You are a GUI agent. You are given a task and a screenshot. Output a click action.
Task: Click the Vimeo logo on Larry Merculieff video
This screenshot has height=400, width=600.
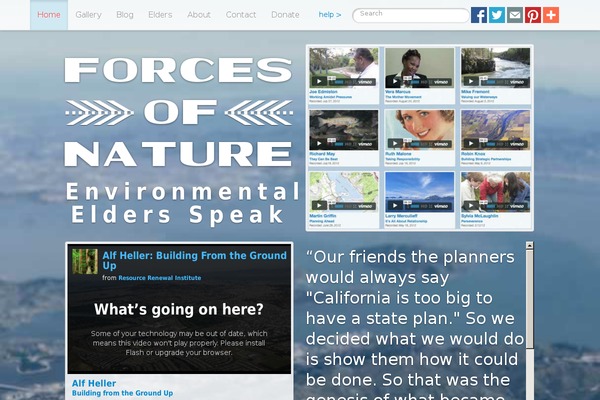441,206
